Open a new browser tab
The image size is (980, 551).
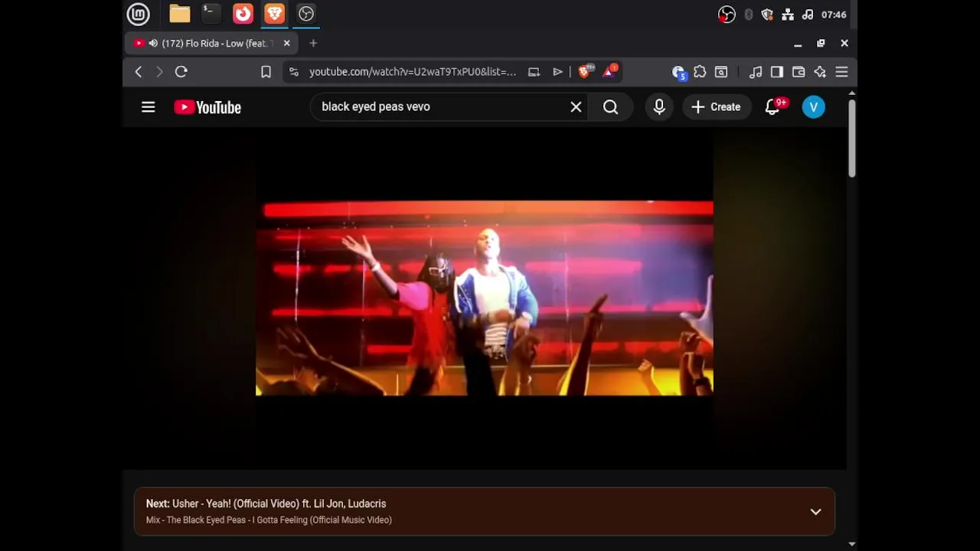click(313, 44)
